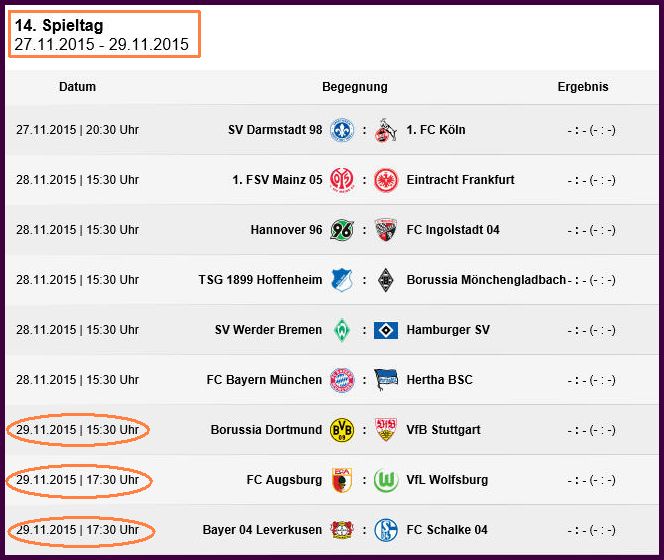
Task: Click the 29.11.2015 15:30 Uhr date entry
Action: click(x=77, y=430)
